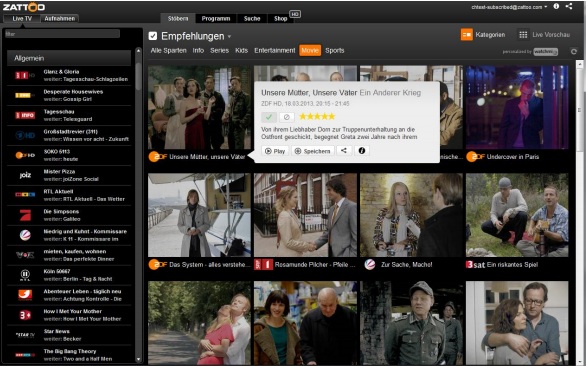Select the Glanz & Gloria channel row
Screen dimensions: 586x366
[69, 75]
